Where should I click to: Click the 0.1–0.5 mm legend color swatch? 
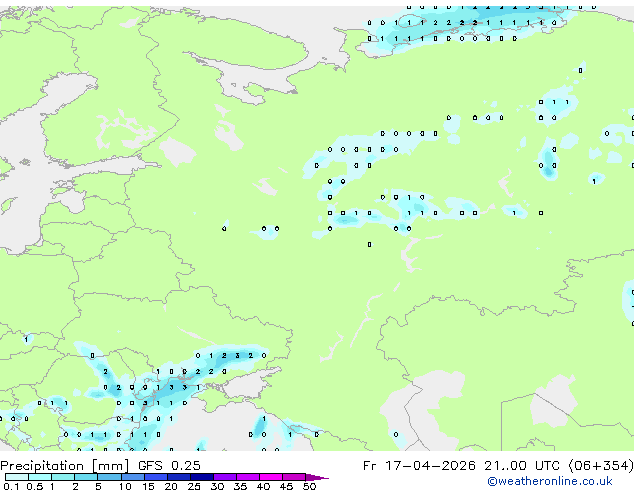17,477
